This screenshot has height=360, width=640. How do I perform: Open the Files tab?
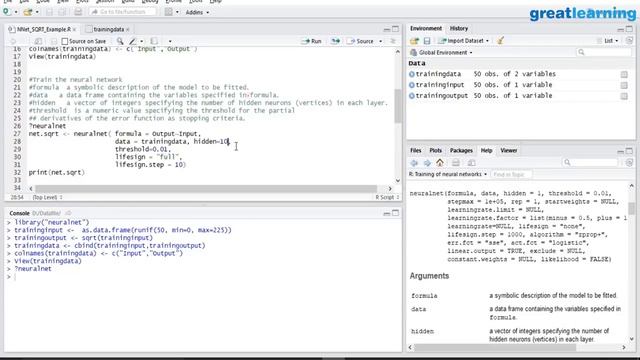click(x=416, y=151)
